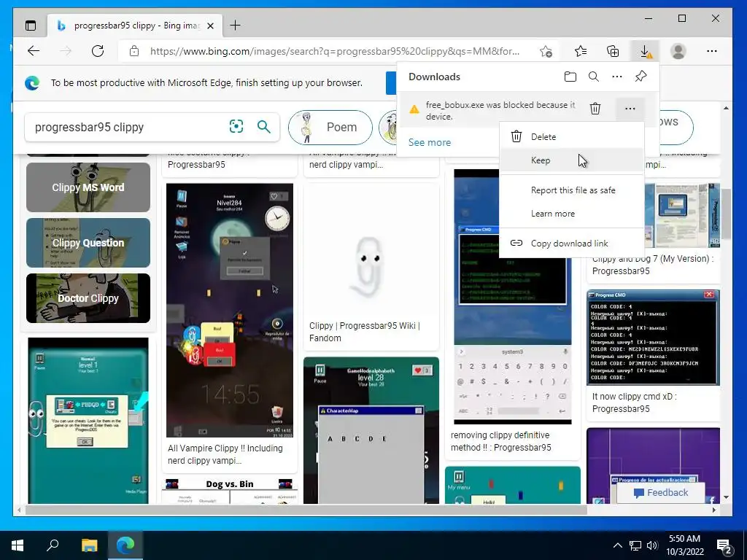Click Microsoft Edge taskbar icon

(125, 545)
